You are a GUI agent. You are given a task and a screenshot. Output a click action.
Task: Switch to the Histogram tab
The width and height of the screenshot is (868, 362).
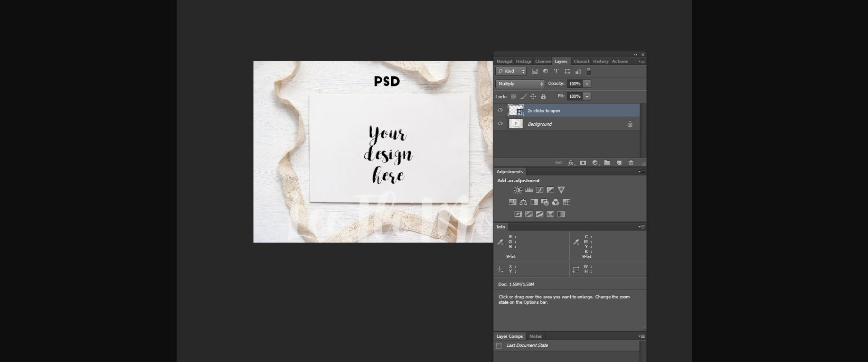point(524,61)
